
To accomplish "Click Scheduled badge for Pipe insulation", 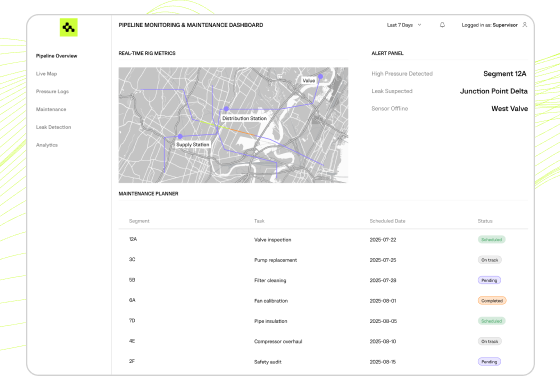I will [x=492, y=321].
